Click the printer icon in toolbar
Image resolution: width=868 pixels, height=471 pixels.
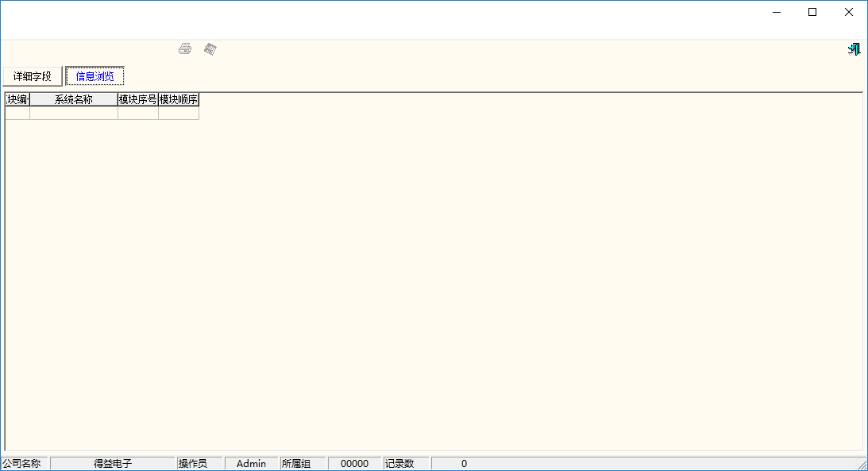point(185,48)
